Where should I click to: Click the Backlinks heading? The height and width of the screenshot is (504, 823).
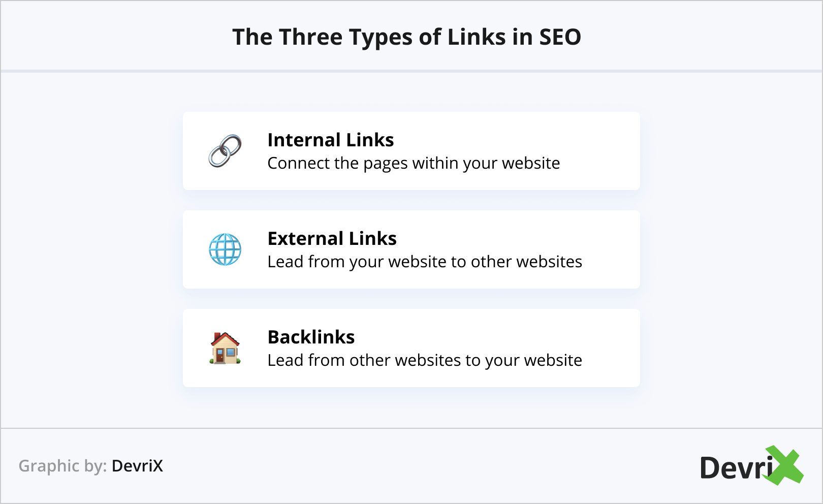point(311,337)
